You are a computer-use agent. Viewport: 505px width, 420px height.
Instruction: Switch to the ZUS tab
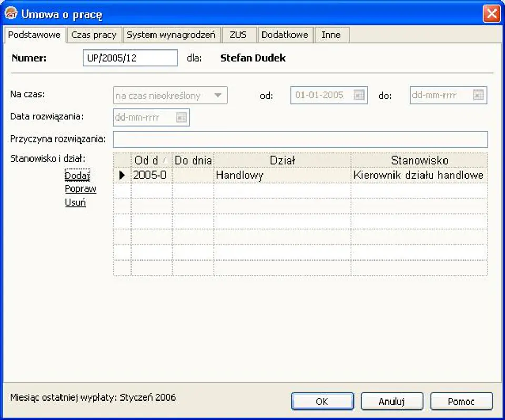coord(238,35)
